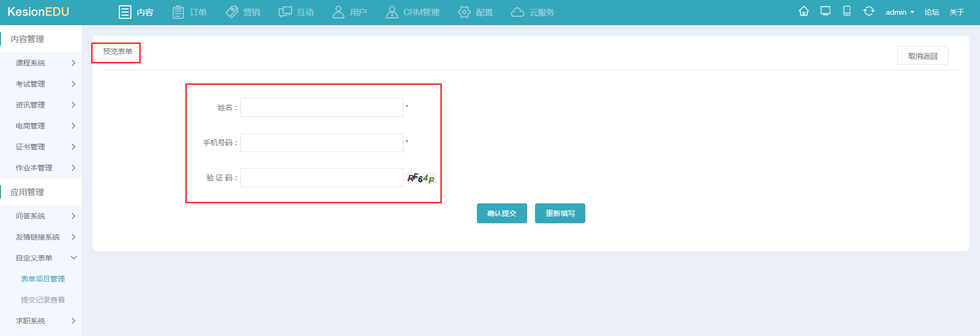Click the 确认提交 submit button
This screenshot has height=336, width=980.
click(x=502, y=213)
